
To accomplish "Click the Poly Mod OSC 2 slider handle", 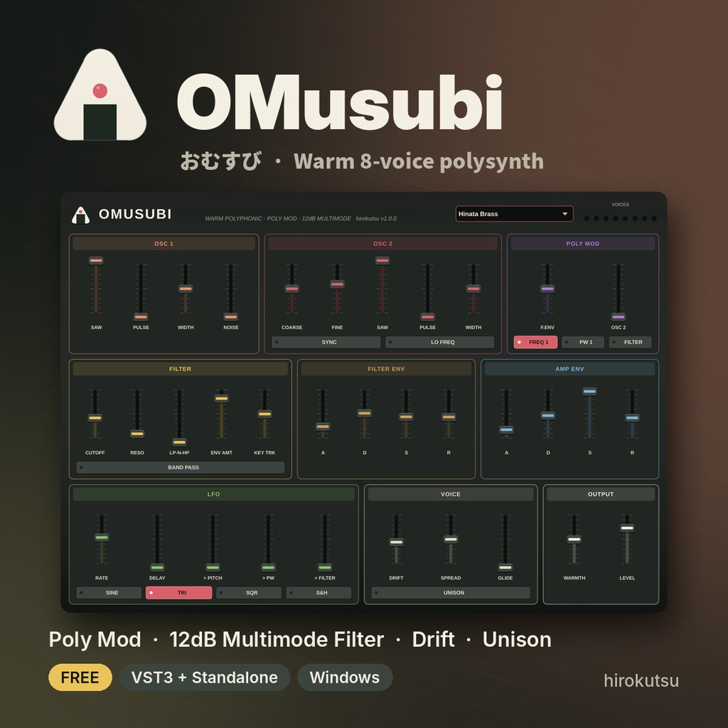I will pyautogui.click(x=618, y=317).
